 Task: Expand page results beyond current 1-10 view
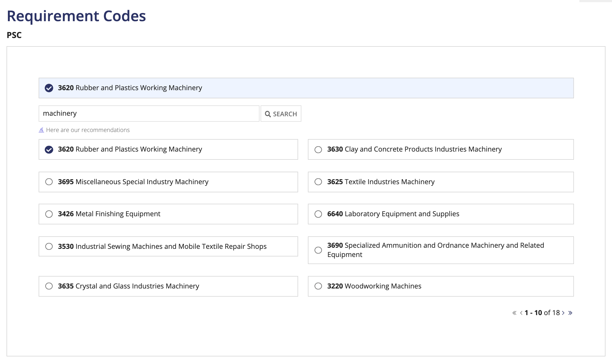pyautogui.click(x=563, y=312)
